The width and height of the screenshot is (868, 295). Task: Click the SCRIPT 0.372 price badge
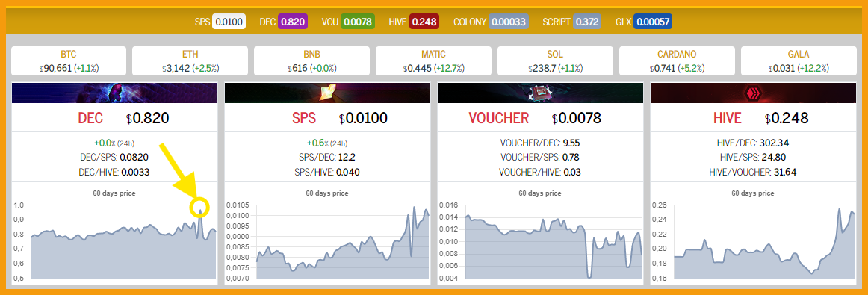click(x=587, y=22)
